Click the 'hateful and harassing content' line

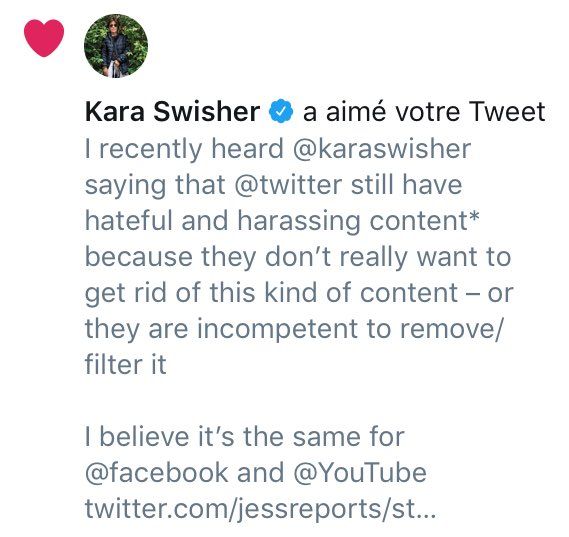tap(282, 221)
